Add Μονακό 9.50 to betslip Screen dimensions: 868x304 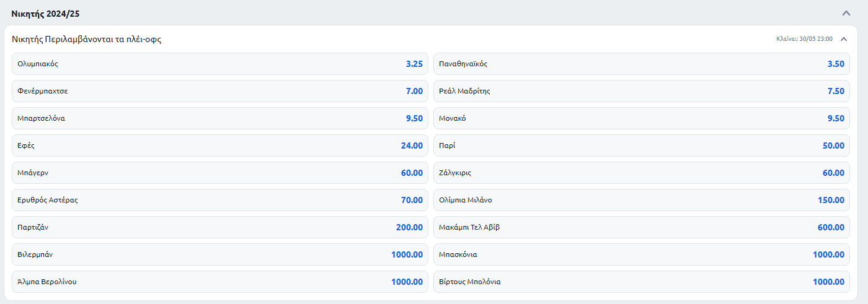pyautogui.click(x=641, y=118)
